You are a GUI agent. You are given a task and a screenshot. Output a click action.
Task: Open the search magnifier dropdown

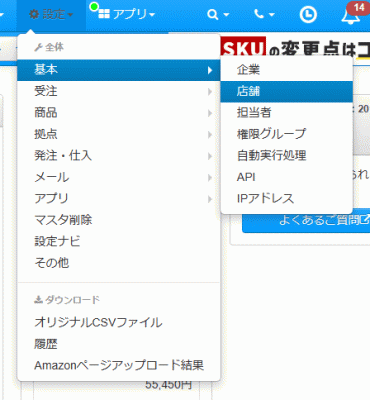click(x=218, y=15)
